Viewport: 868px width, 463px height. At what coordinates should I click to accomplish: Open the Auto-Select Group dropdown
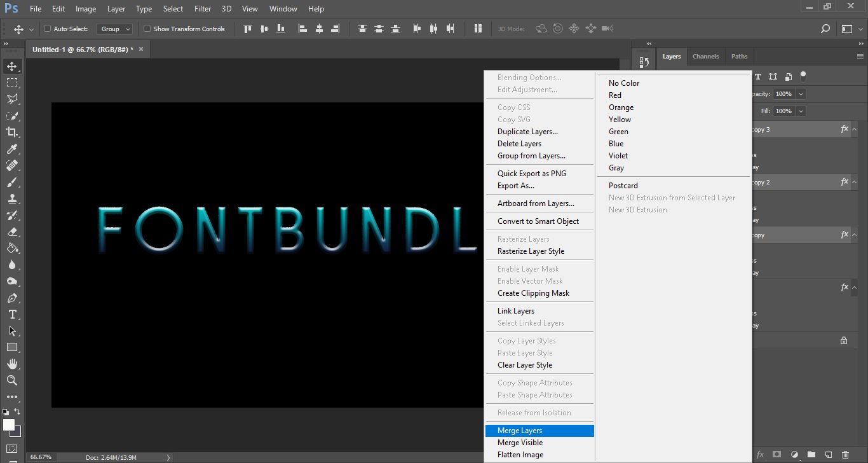(115, 29)
